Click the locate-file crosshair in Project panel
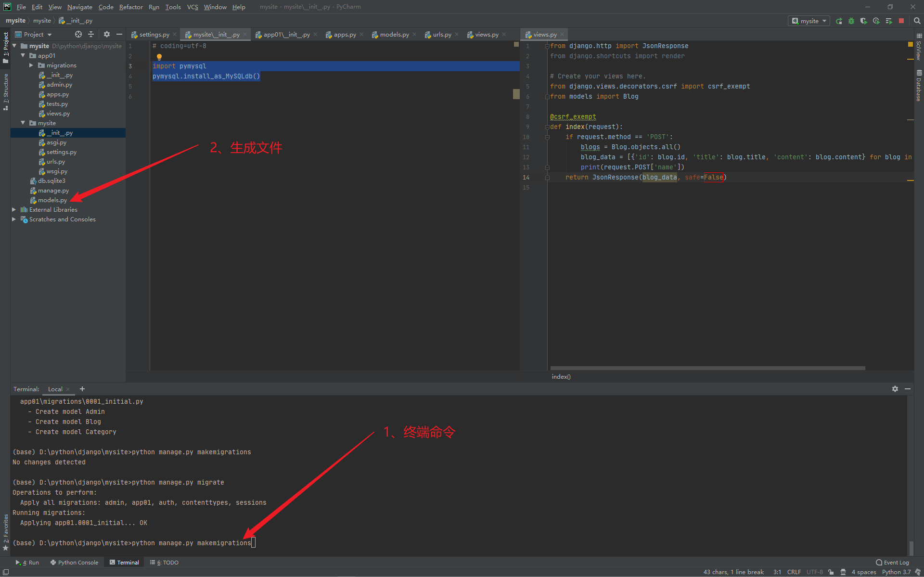The image size is (924, 577). point(78,34)
